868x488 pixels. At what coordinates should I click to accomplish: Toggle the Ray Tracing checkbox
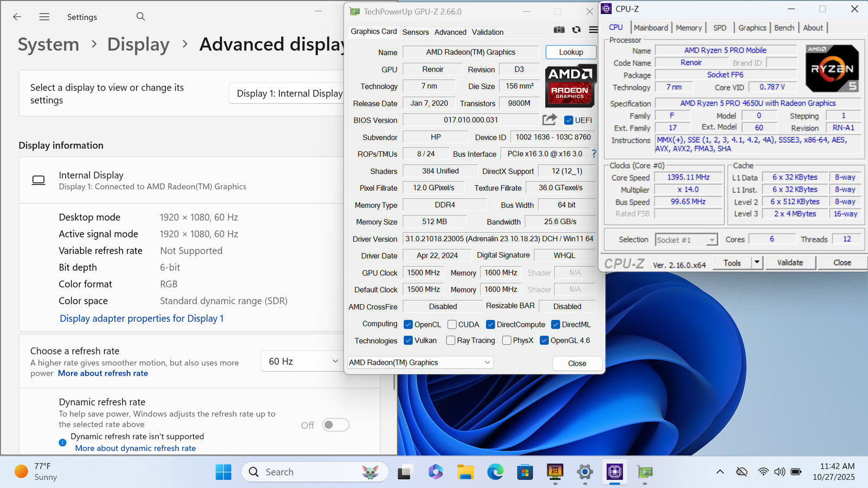(450, 341)
